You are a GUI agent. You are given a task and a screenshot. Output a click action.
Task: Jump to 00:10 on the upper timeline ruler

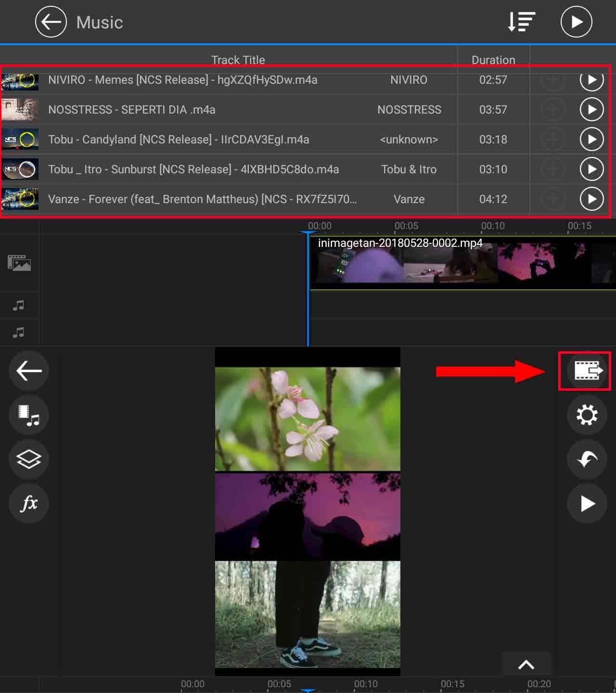(x=493, y=226)
